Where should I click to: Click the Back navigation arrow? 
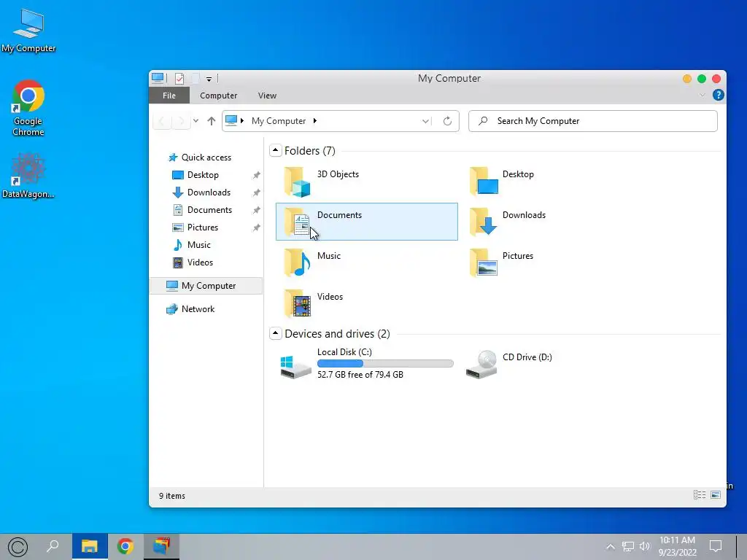coord(162,121)
